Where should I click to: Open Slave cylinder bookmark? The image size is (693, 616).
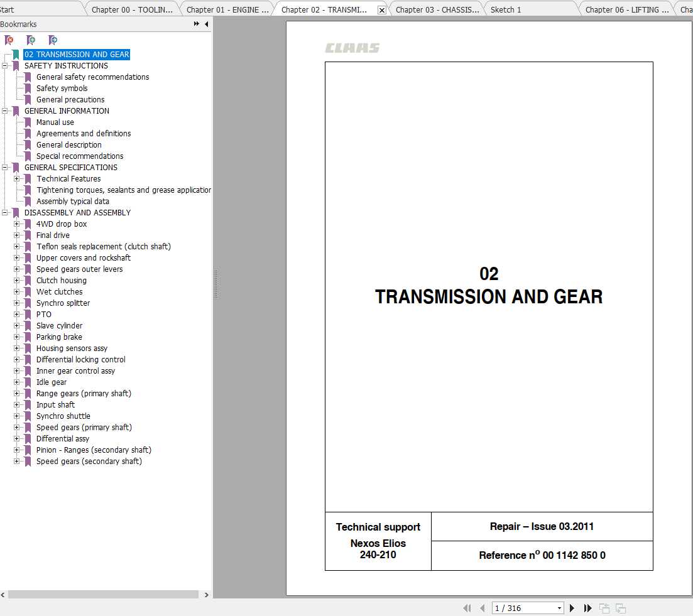coord(59,326)
